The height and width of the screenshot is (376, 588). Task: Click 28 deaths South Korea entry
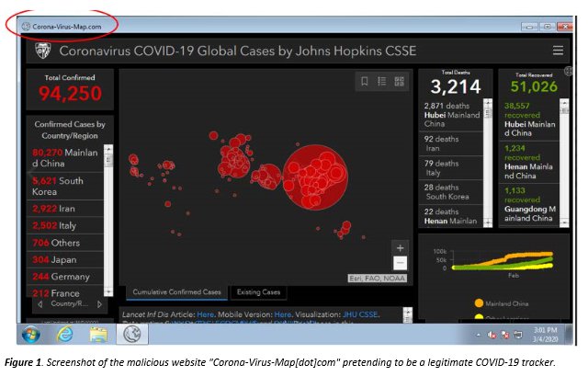point(451,192)
